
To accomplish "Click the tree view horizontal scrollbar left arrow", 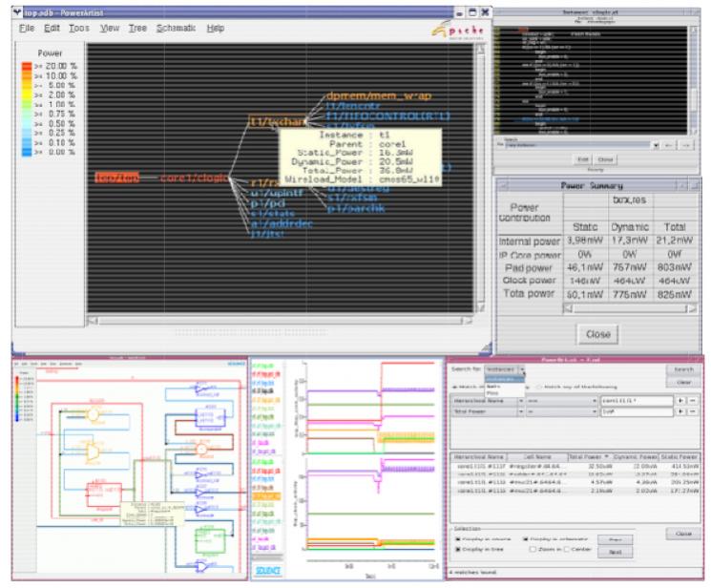I will pos(93,321).
